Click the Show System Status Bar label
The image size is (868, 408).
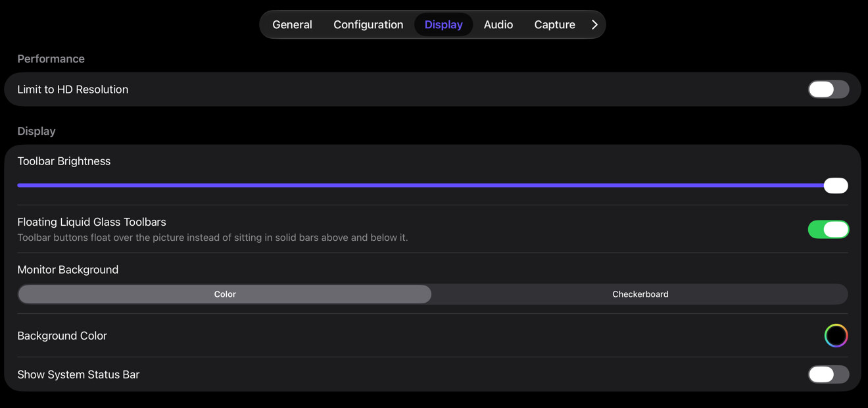(x=78, y=374)
